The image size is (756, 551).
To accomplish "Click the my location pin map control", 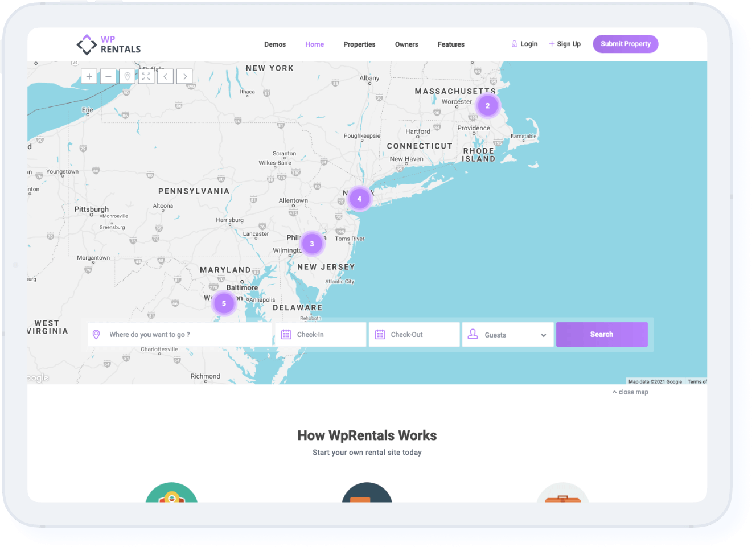I will point(128,76).
